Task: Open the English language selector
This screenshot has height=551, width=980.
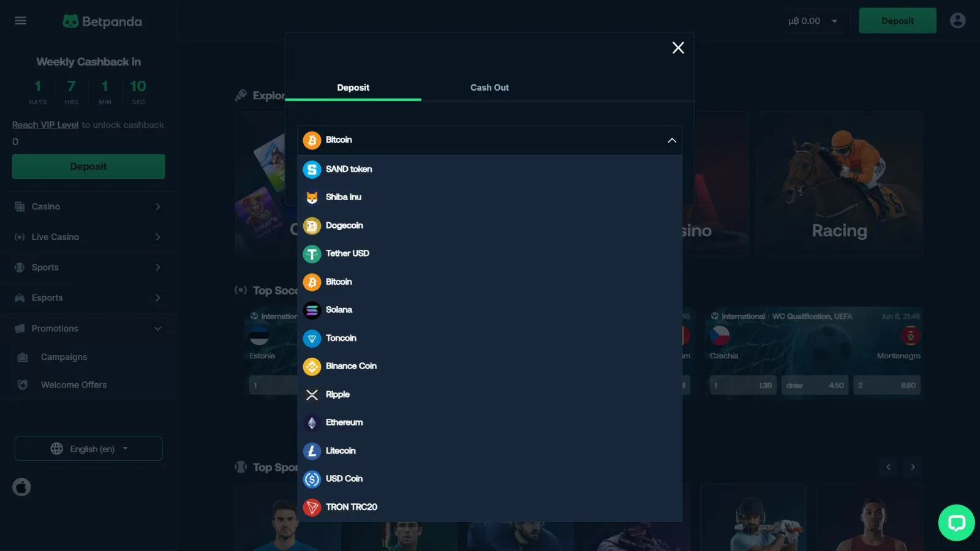Action: point(89,449)
